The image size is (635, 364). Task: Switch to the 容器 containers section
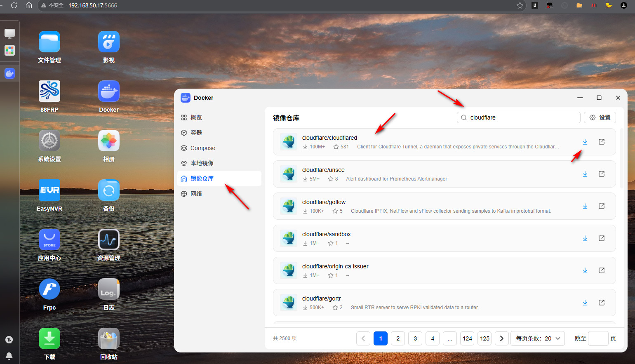219,133
